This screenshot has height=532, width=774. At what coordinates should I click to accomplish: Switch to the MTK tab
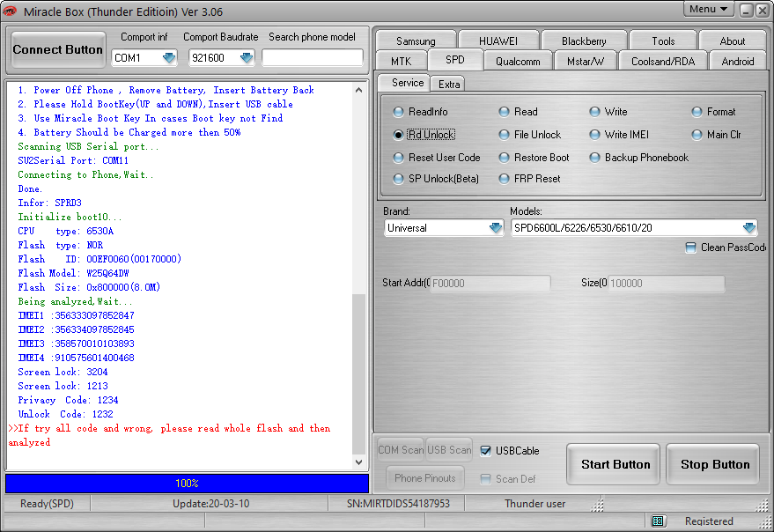click(x=401, y=62)
